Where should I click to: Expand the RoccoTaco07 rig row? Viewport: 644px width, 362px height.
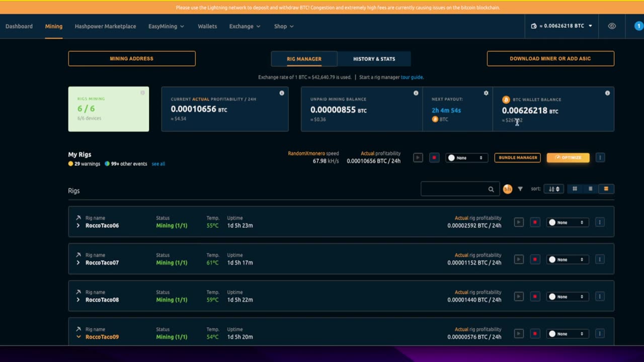78,263
